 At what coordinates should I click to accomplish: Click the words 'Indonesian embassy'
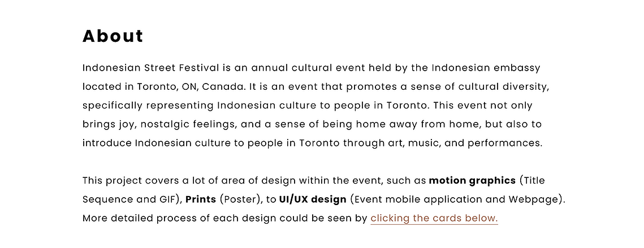pos(486,68)
